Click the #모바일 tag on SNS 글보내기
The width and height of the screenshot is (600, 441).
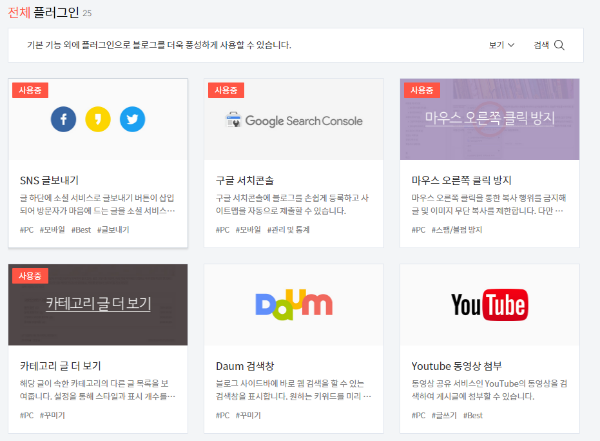coord(52,230)
